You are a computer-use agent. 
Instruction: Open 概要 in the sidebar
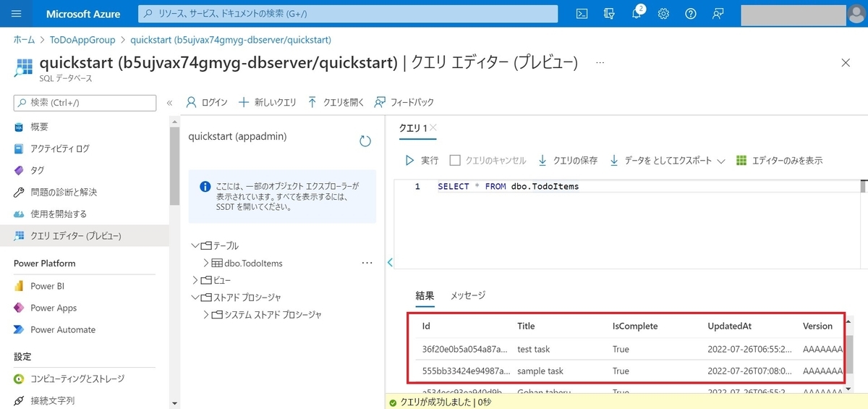(40, 127)
